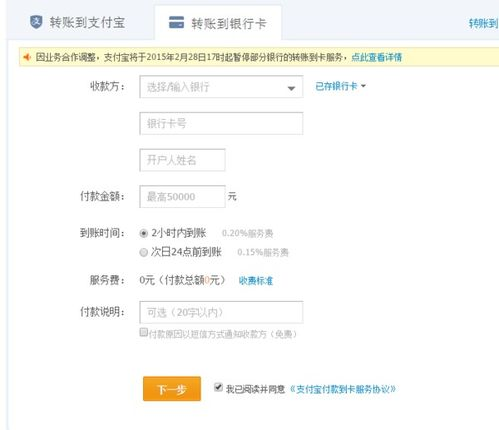Click the 银行卡号 card number field
Screen dimensions: 499x430
click(x=221, y=123)
